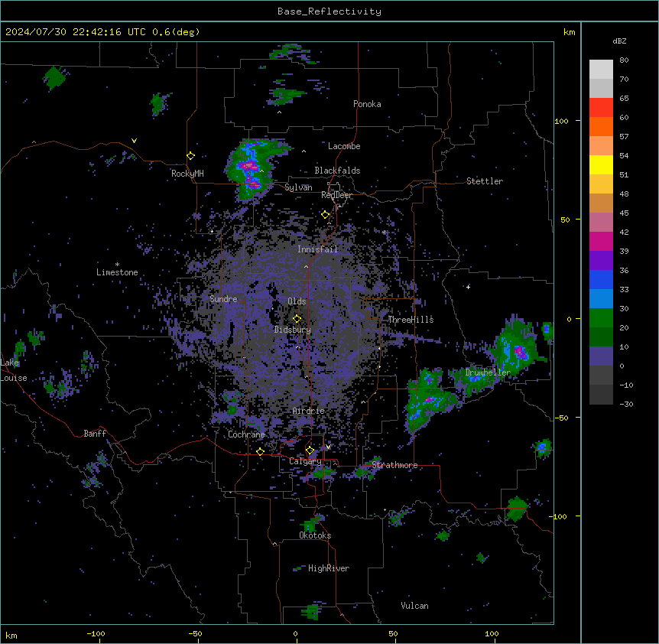
Task: Click the Base_Reflectivity title
Action: point(329,11)
